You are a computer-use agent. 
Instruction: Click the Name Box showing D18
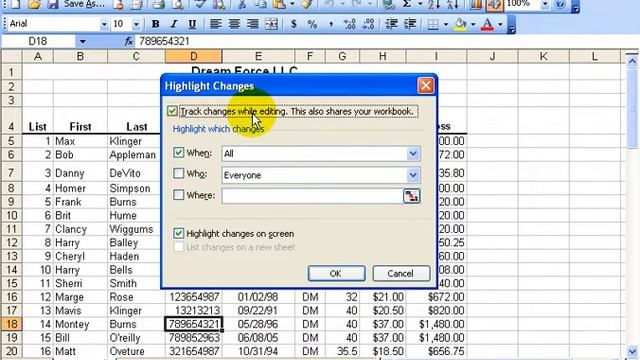coord(38,41)
